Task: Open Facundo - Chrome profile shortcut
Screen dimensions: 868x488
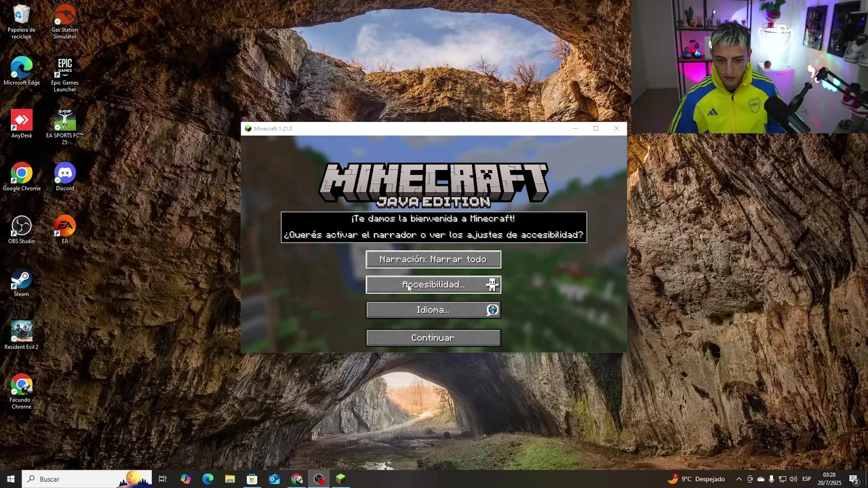Action: [x=21, y=392]
